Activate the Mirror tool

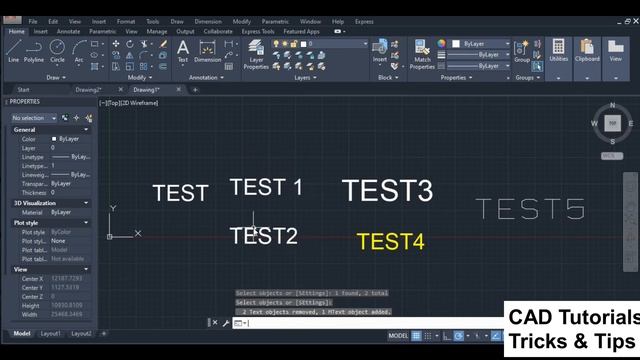[130, 55]
